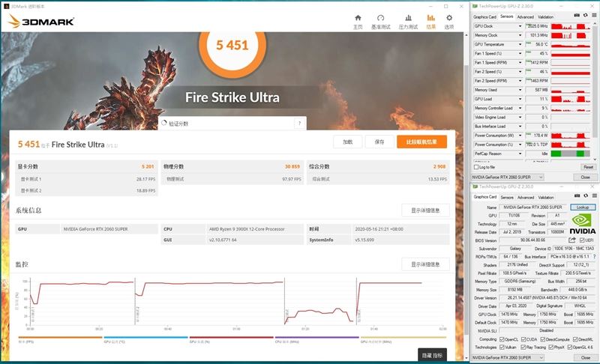Toggle the Vulkan checkbox
The image size is (600, 364).
(x=502, y=348)
